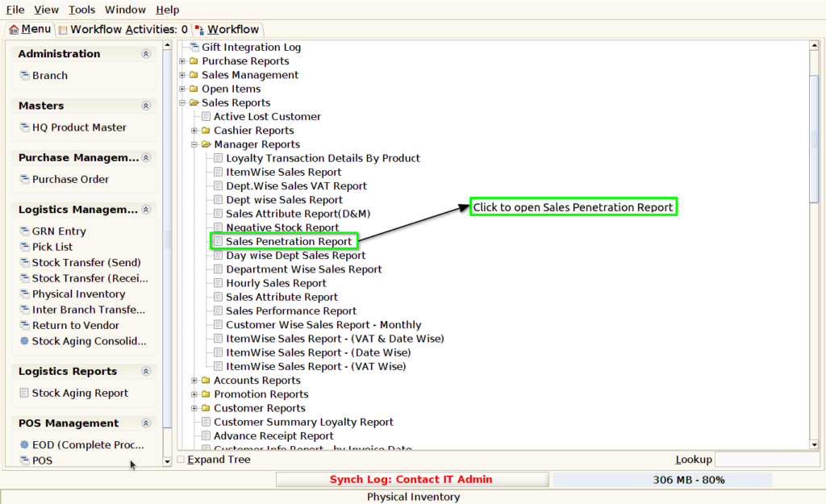Click the Synch Log: Contact IT Admin button
The height and width of the screenshot is (504, 826).
coord(412,479)
